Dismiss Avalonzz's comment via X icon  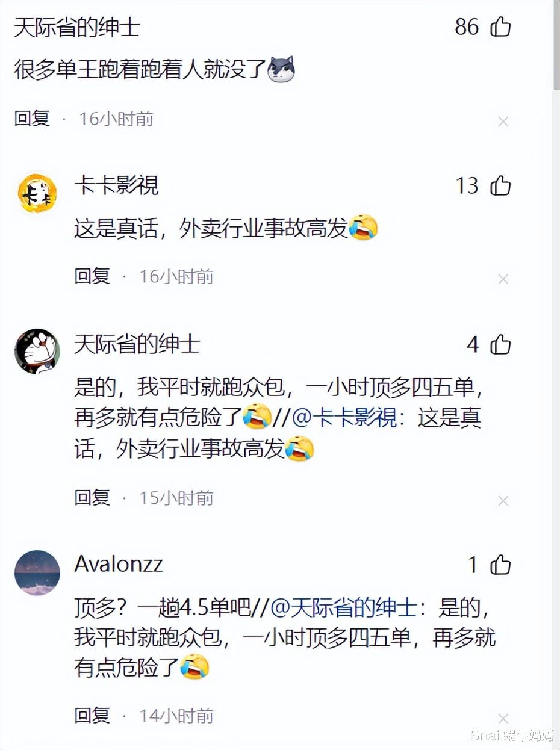503,719
